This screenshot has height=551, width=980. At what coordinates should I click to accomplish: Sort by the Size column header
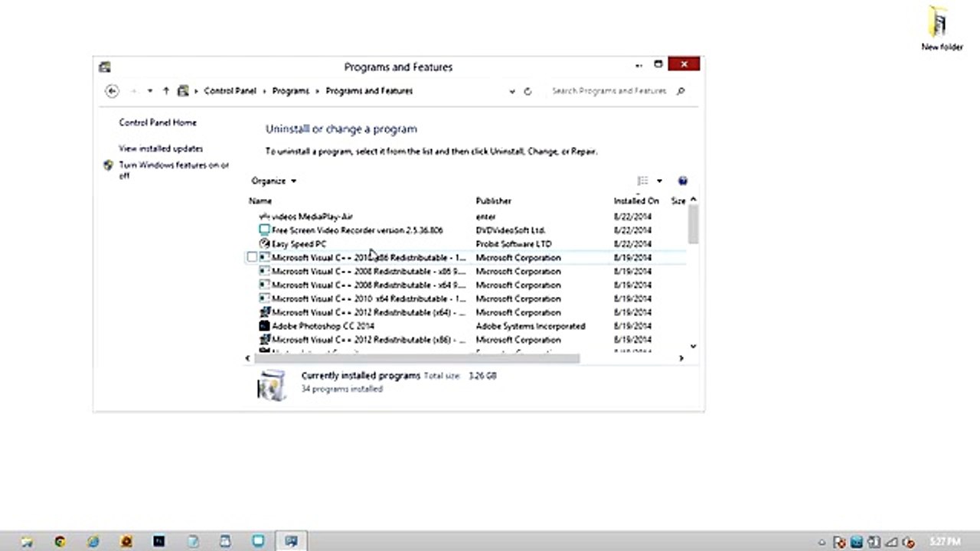[x=678, y=201]
